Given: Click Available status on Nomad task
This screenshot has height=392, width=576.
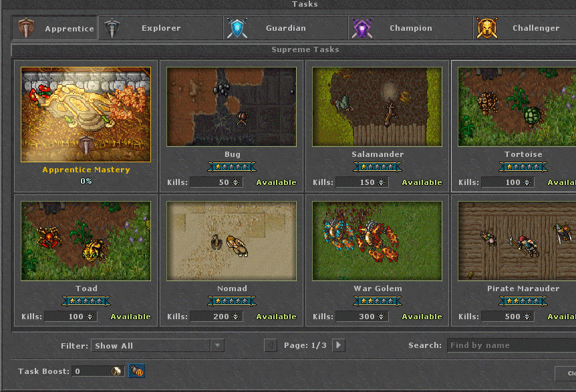Looking at the screenshot, I should click(276, 317).
